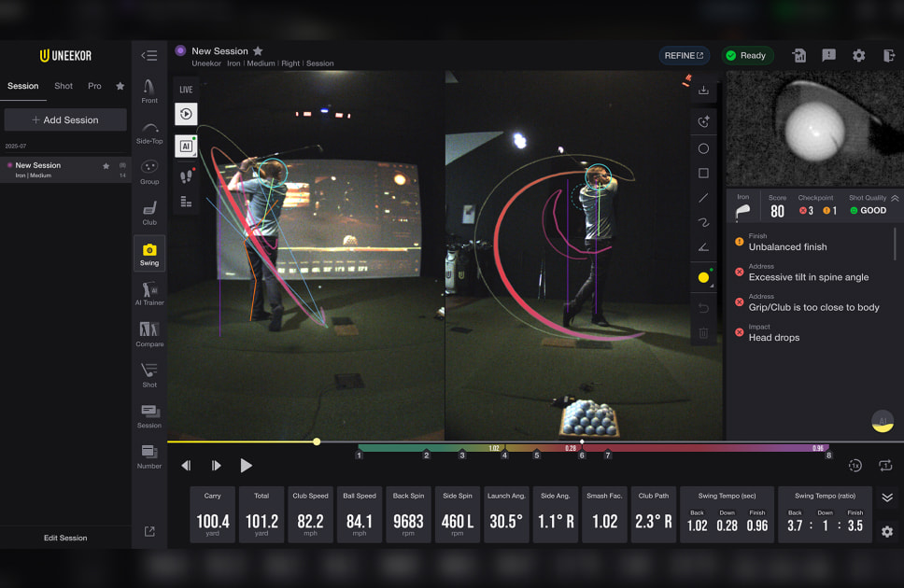Open the save report icon in header
The width and height of the screenshot is (904, 588).
click(x=799, y=55)
